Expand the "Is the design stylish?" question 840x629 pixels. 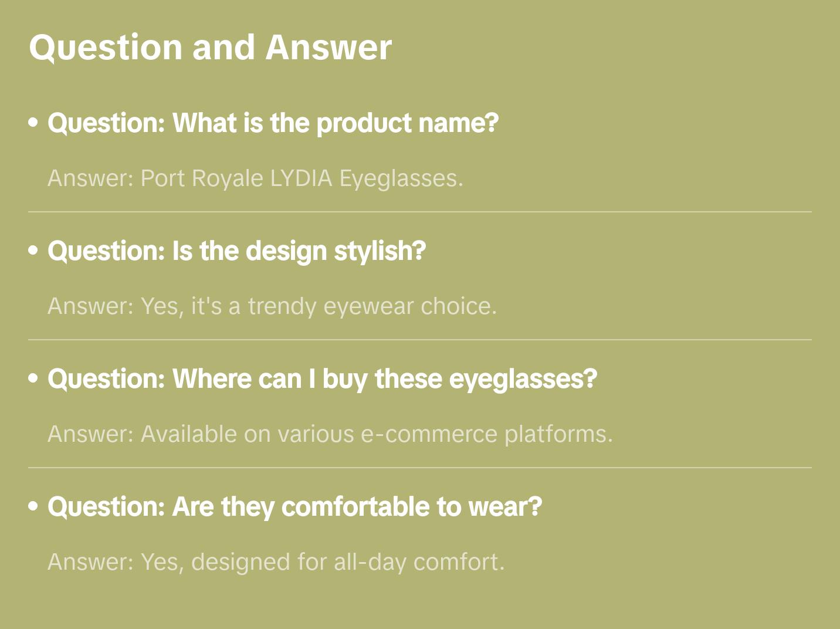[x=236, y=251]
